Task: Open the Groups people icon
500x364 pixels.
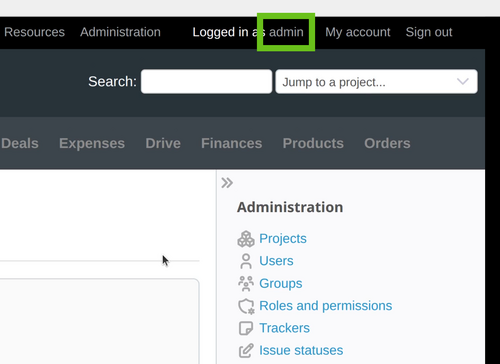Action: pyautogui.click(x=246, y=283)
